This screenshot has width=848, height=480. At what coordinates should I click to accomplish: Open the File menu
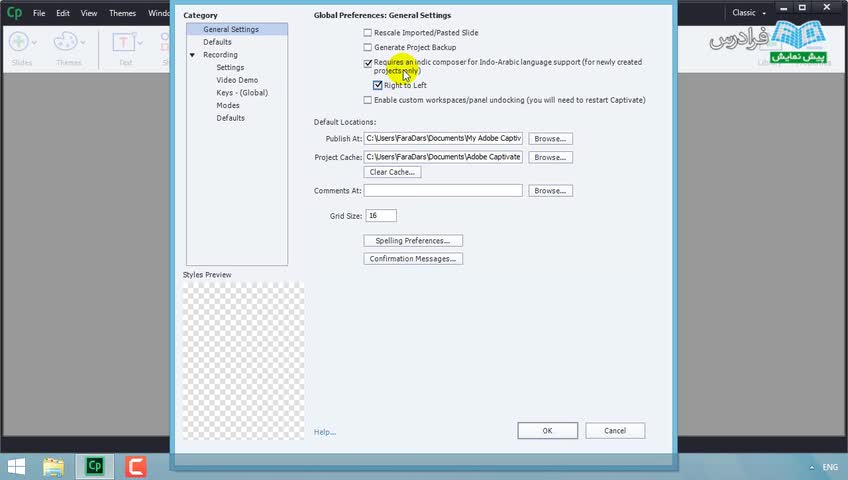(x=39, y=13)
